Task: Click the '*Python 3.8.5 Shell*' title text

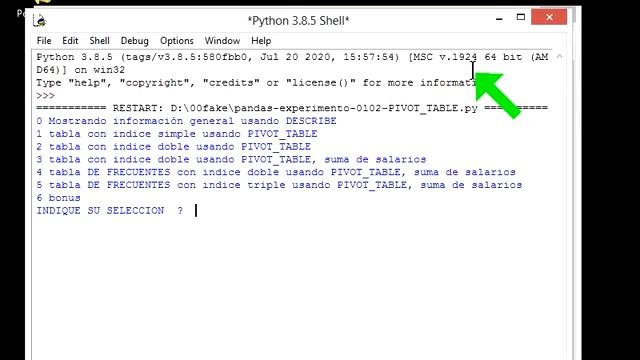Action: click(x=298, y=21)
